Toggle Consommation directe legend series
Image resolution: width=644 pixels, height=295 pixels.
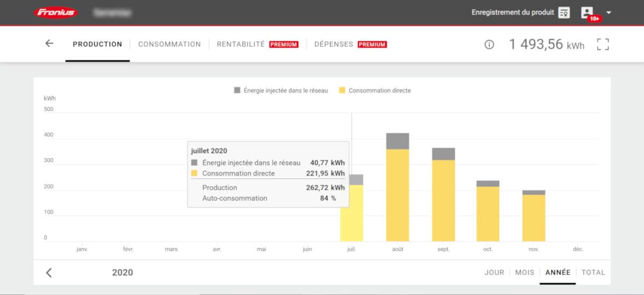(375, 91)
